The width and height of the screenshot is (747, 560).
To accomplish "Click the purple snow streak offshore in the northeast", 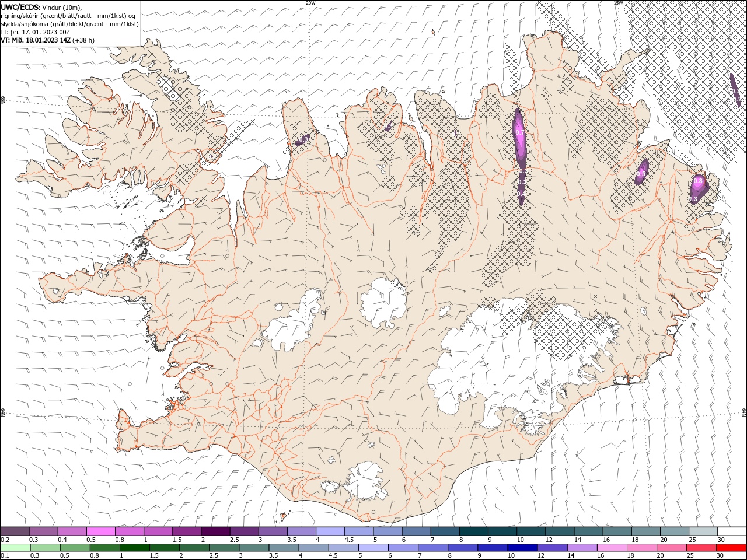I will tap(734, 90).
